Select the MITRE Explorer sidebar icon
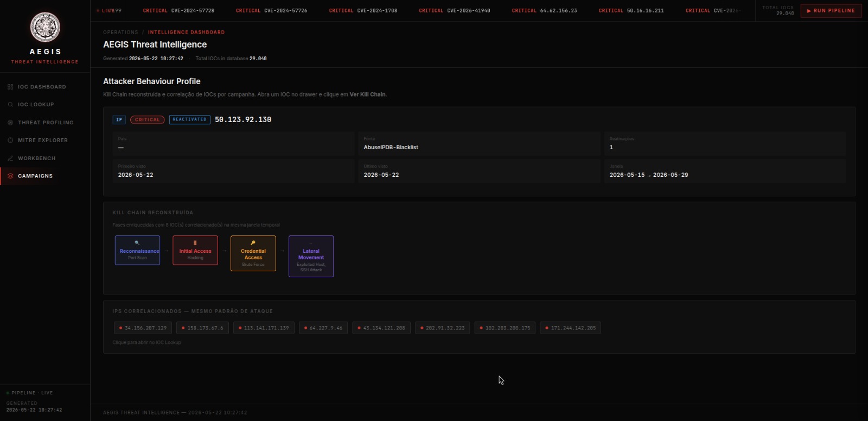This screenshot has height=421, width=868. [x=10, y=141]
